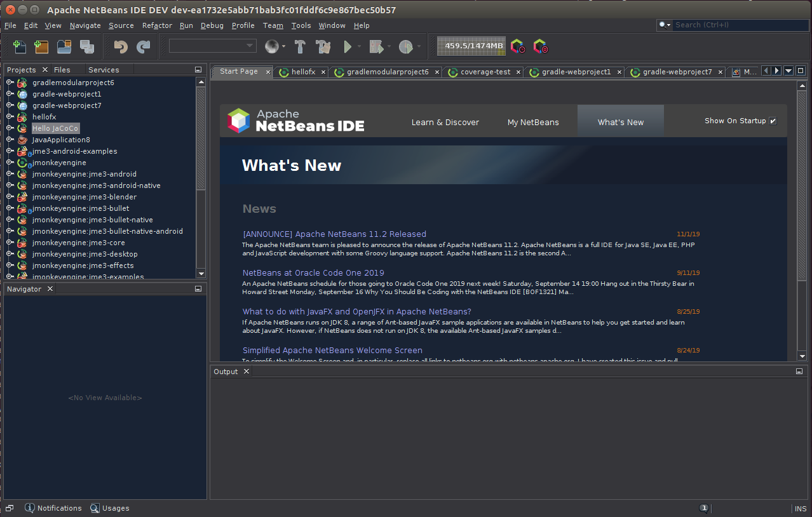Click the Debug Project toolbar icon
The width and height of the screenshot is (812, 517).
coord(376,46)
